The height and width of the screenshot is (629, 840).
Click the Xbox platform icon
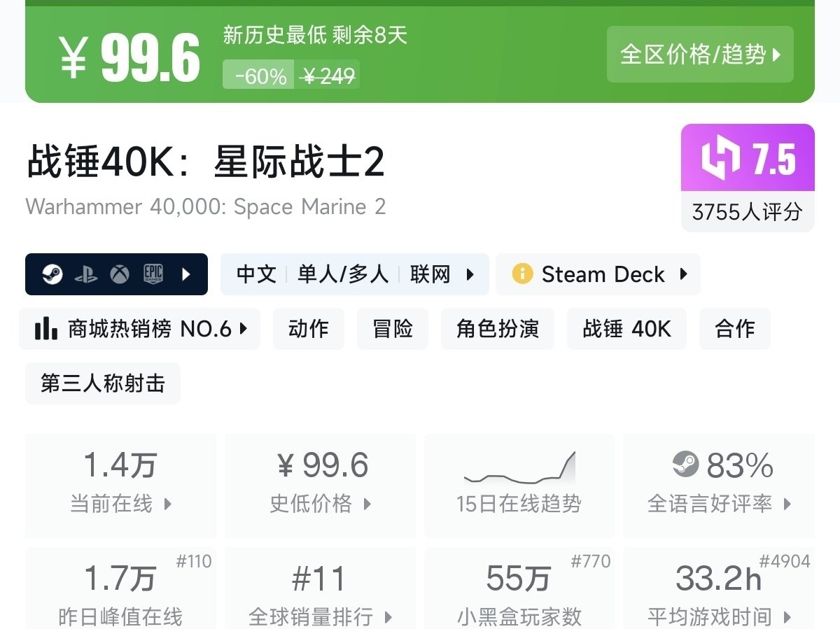(x=120, y=274)
